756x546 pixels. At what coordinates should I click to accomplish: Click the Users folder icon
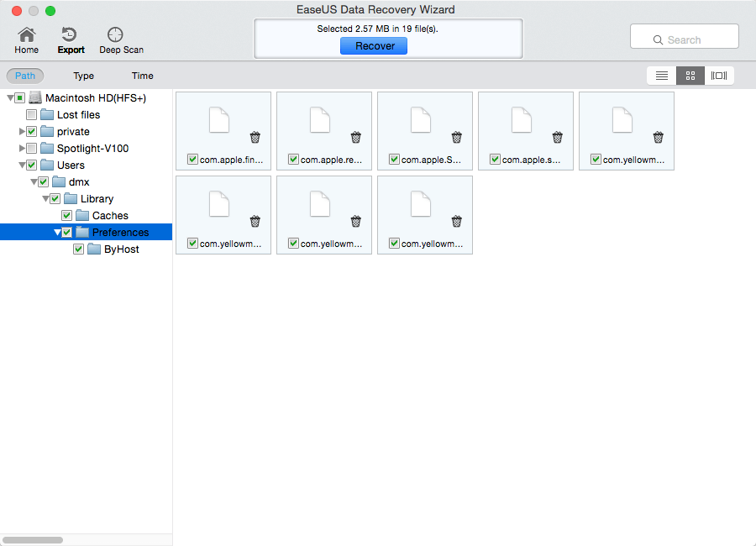pyautogui.click(x=47, y=165)
